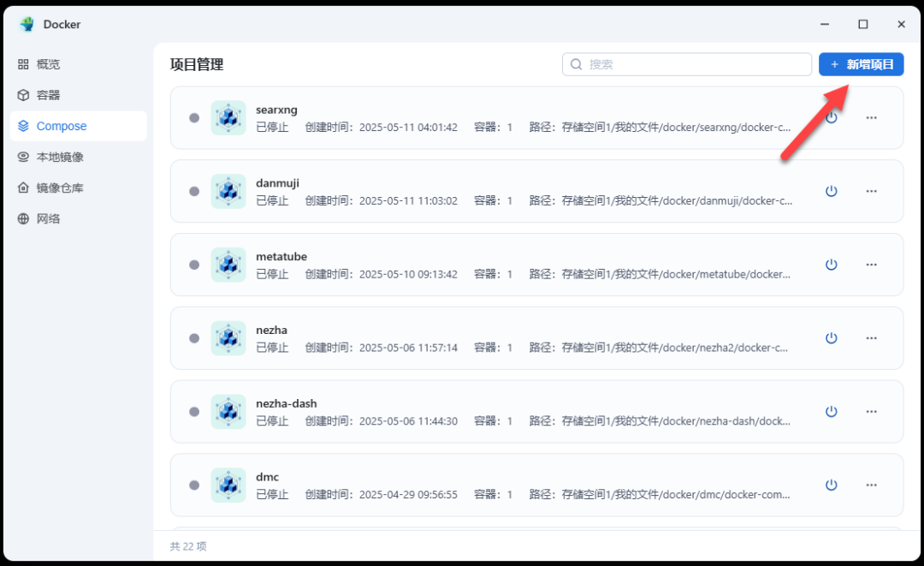This screenshot has height=566, width=924.
Task: Click the metatube status dot
Action: 194,265
